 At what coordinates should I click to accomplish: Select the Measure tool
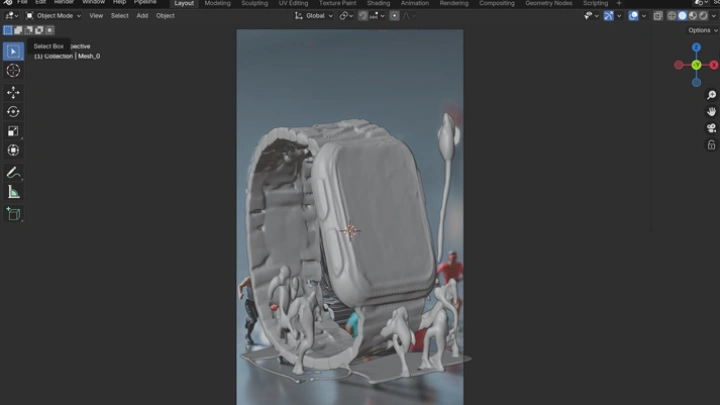(13, 192)
